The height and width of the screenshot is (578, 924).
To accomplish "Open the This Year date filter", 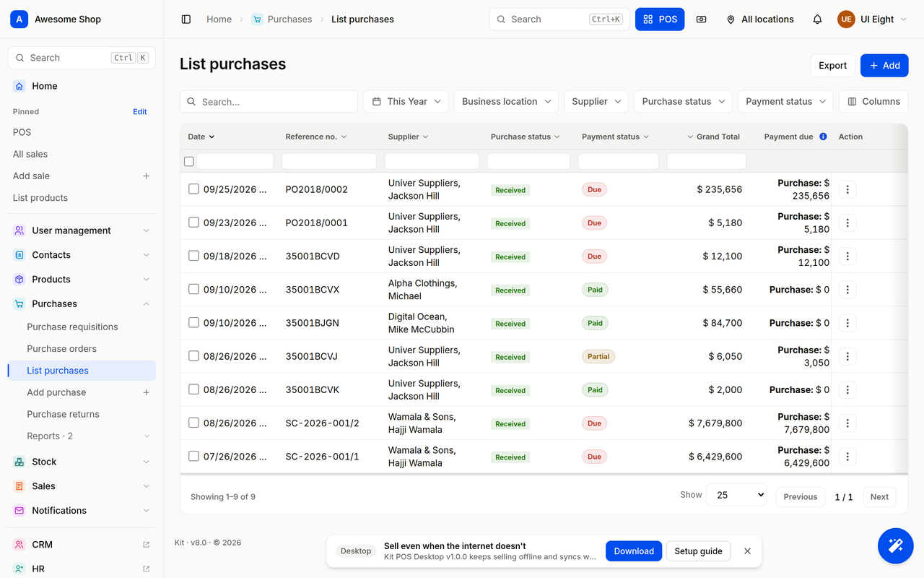I will 406,102.
